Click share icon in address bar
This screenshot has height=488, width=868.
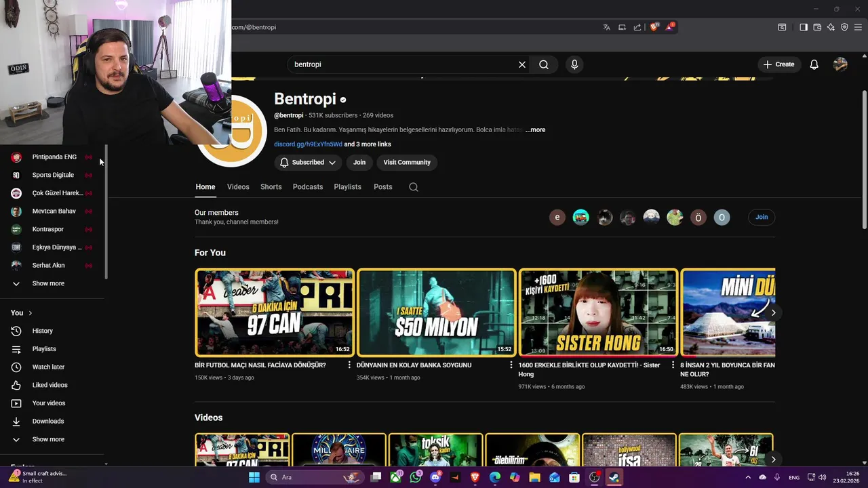pos(637,27)
